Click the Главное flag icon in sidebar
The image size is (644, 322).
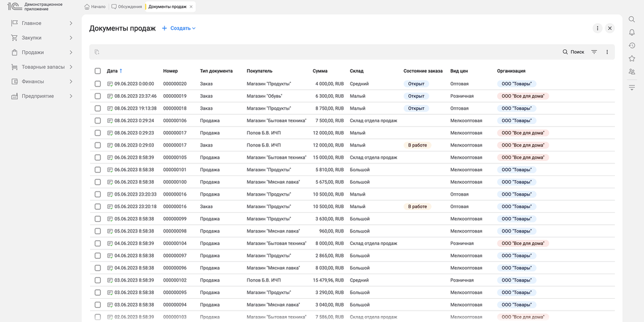pyautogui.click(x=15, y=23)
